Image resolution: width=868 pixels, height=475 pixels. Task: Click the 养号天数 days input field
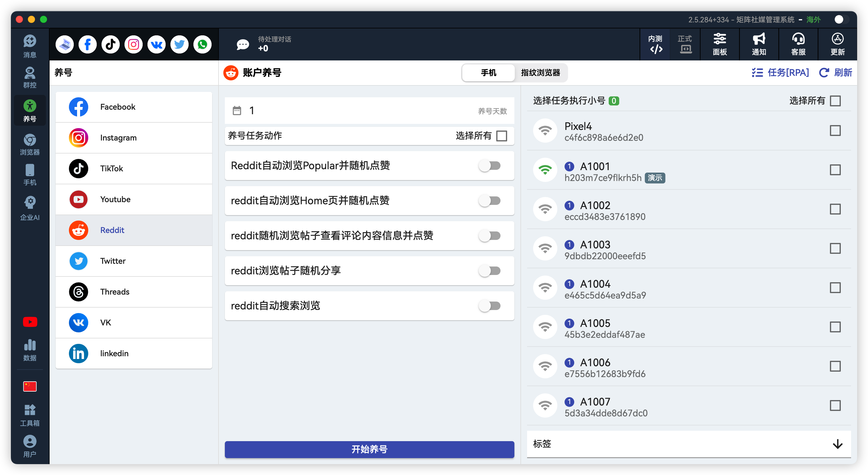[x=369, y=111]
